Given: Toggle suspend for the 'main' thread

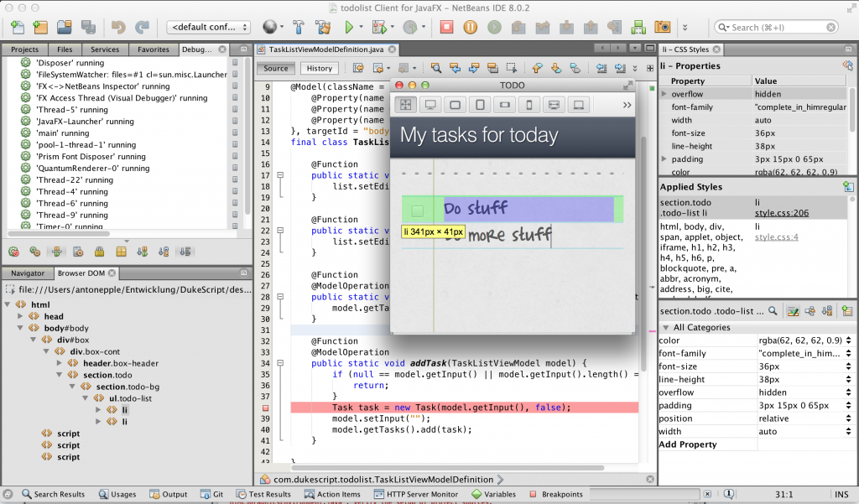Looking at the screenshot, I should click(x=235, y=133).
